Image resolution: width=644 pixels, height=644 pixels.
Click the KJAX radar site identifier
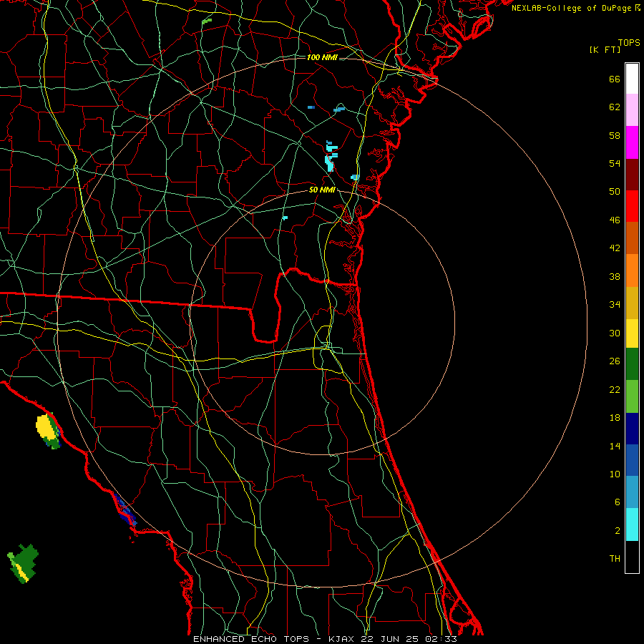coord(341,639)
